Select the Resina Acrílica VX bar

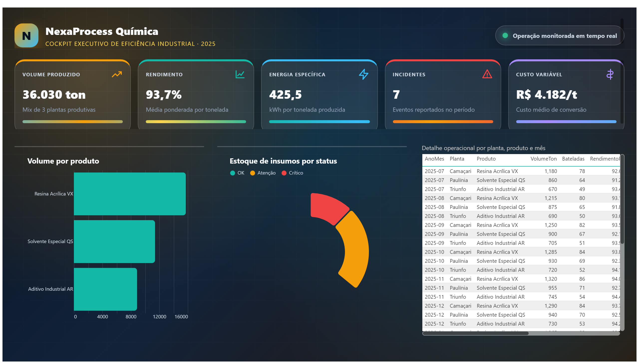tap(130, 194)
